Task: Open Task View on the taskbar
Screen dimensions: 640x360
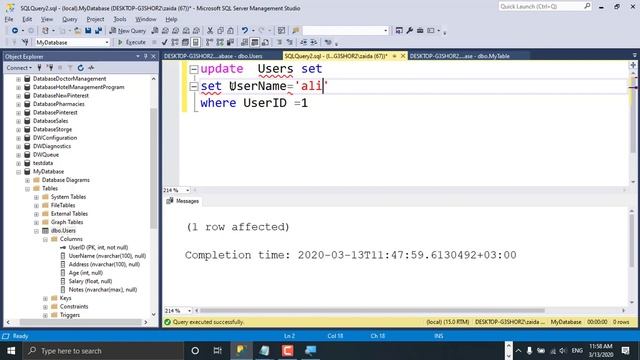Action: (x=218, y=351)
